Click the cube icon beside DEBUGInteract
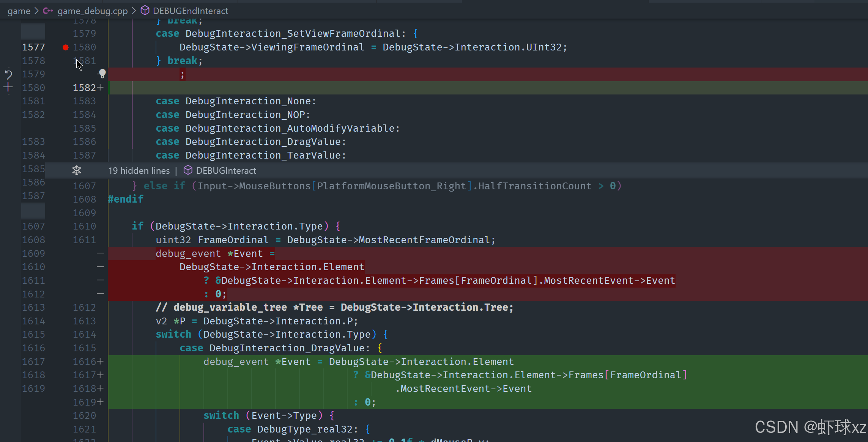The height and width of the screenshot is (442, 868). tap(188, 171)
